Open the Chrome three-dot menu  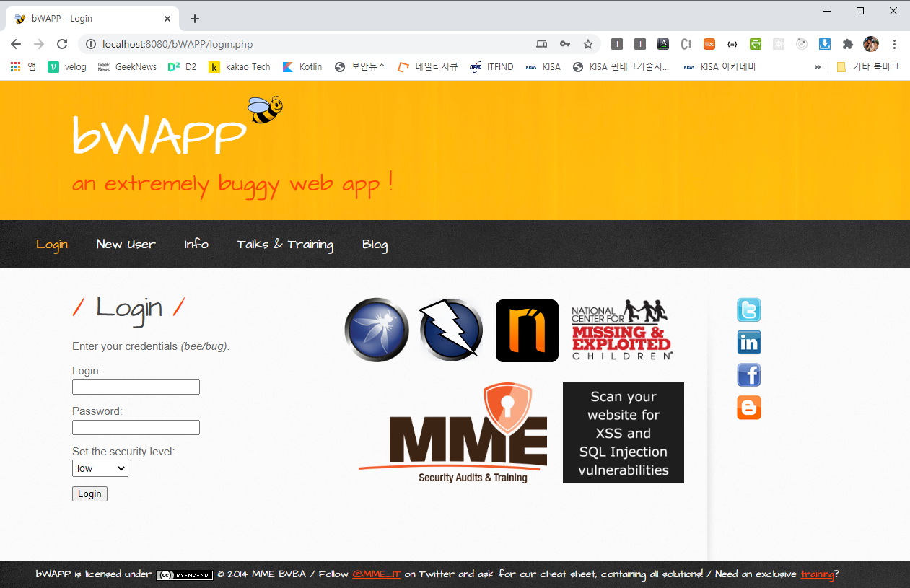[x=895, y=44]
